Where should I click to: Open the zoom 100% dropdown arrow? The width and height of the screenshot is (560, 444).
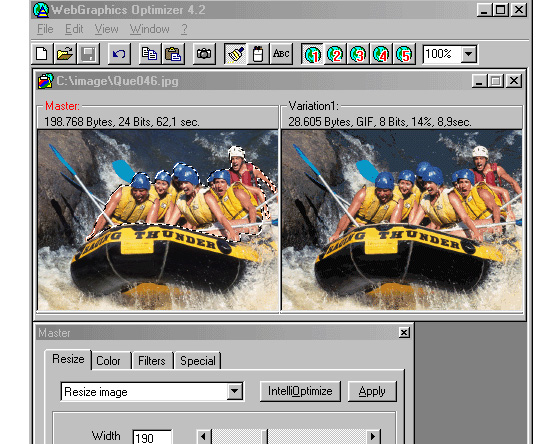click(469, 54)
